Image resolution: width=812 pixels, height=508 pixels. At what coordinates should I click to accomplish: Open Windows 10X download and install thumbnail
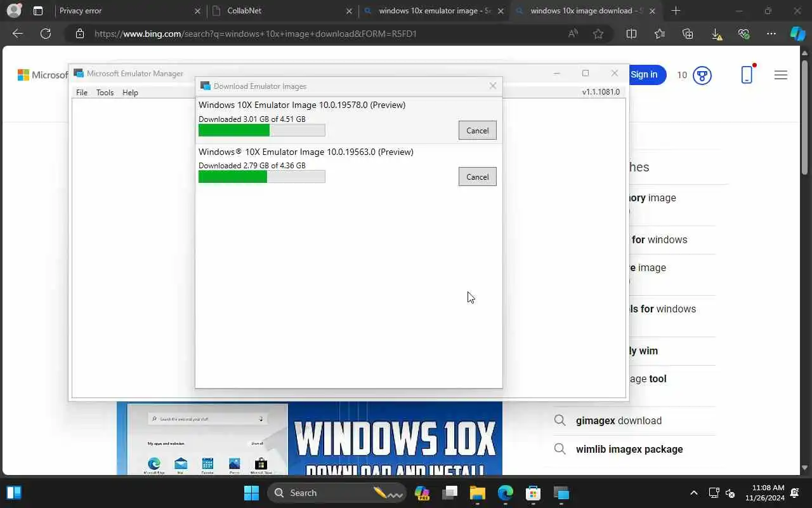310,438
